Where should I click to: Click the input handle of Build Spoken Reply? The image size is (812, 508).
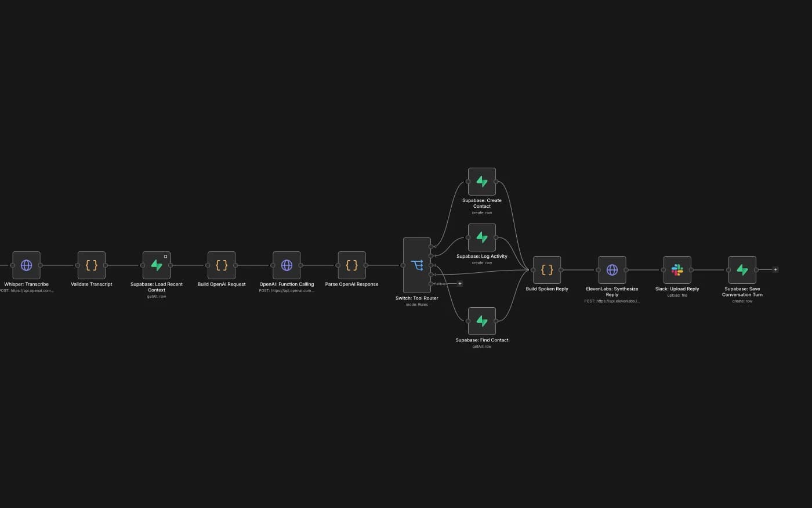[x=533, y=270]
